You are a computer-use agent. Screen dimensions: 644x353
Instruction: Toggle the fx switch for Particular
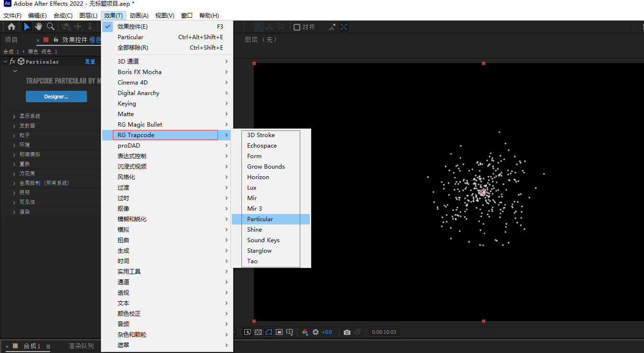[x=13, y=62]
